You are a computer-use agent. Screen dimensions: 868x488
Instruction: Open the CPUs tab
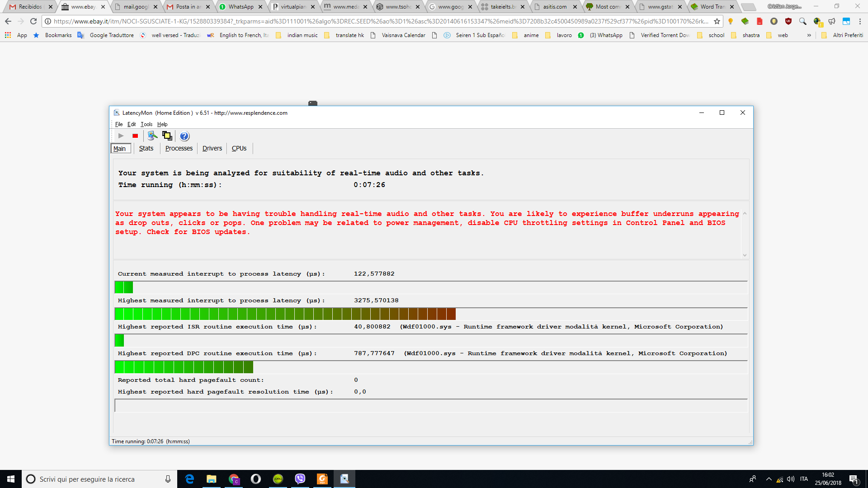(x=239, y=148)
